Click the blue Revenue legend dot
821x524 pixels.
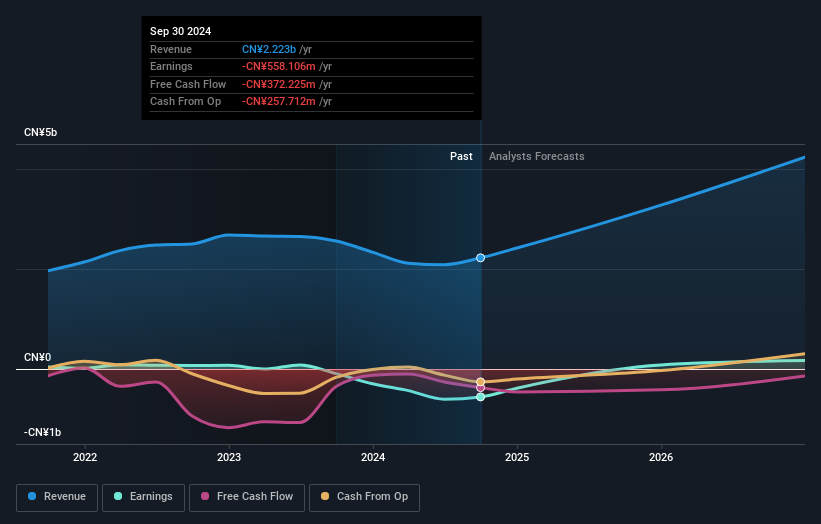coord(32,496)
